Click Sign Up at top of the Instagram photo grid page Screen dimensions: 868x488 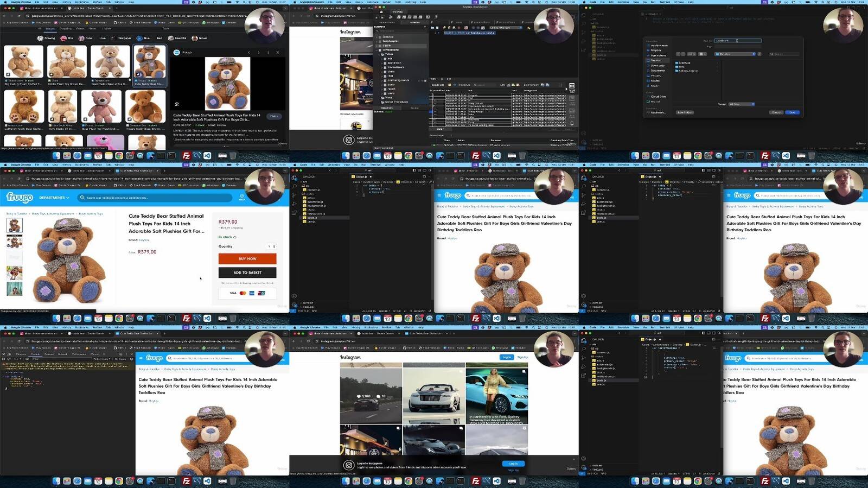tap(522, 357)
